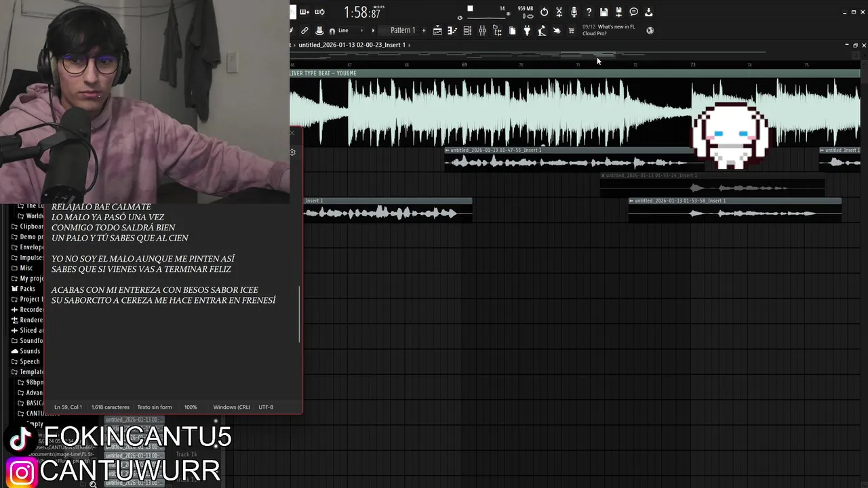Select the Soundfonts folder in browser
The image size is (868, 488).
(x=28, y=341)
